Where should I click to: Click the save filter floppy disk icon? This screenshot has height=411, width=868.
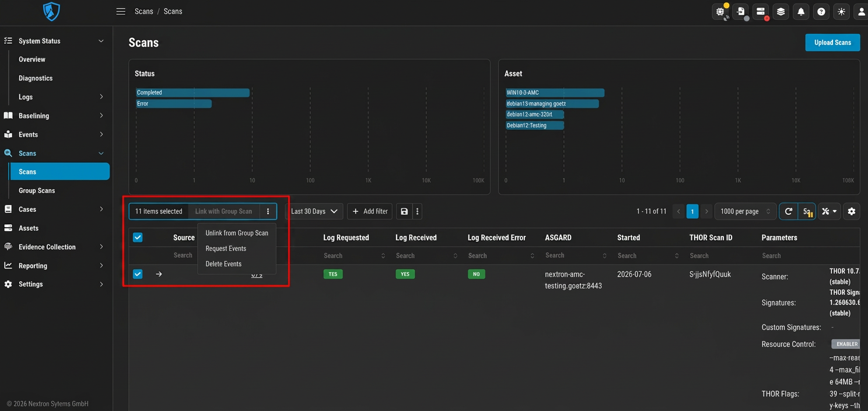pos(404,211)
